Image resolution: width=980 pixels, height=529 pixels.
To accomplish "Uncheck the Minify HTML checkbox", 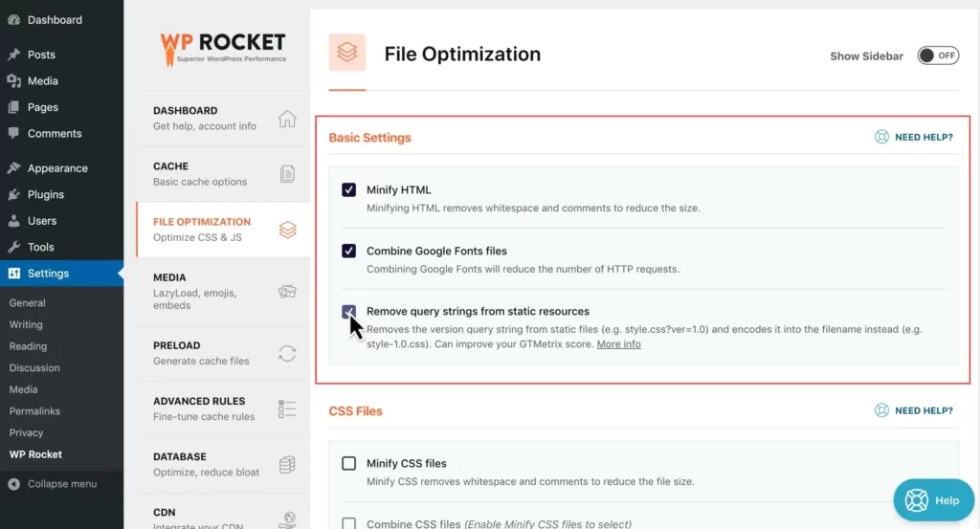I will point(349,190).
